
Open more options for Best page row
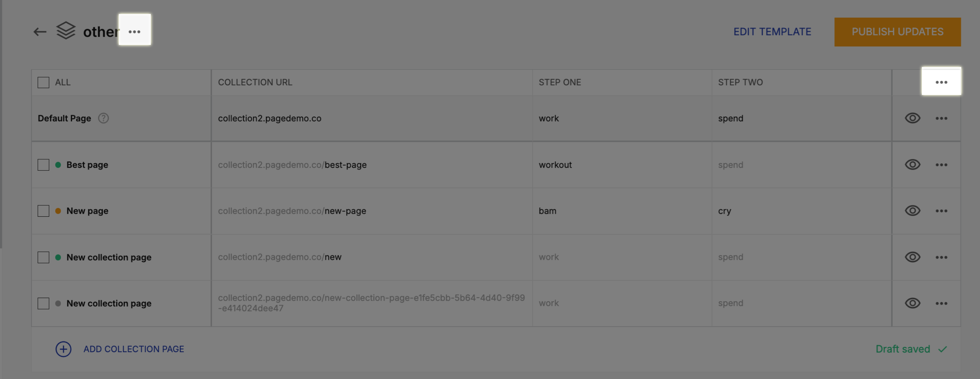(x=941, y=165)
